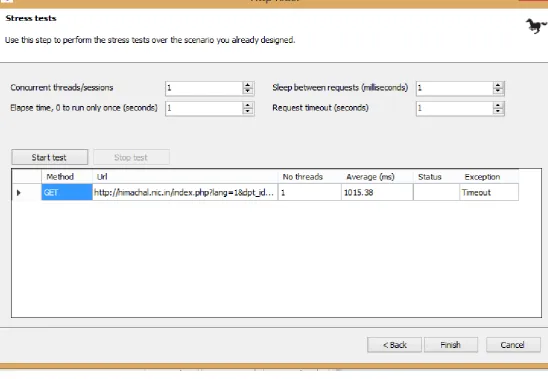Select the 1015.38 average cell

[x=377, y=192]
